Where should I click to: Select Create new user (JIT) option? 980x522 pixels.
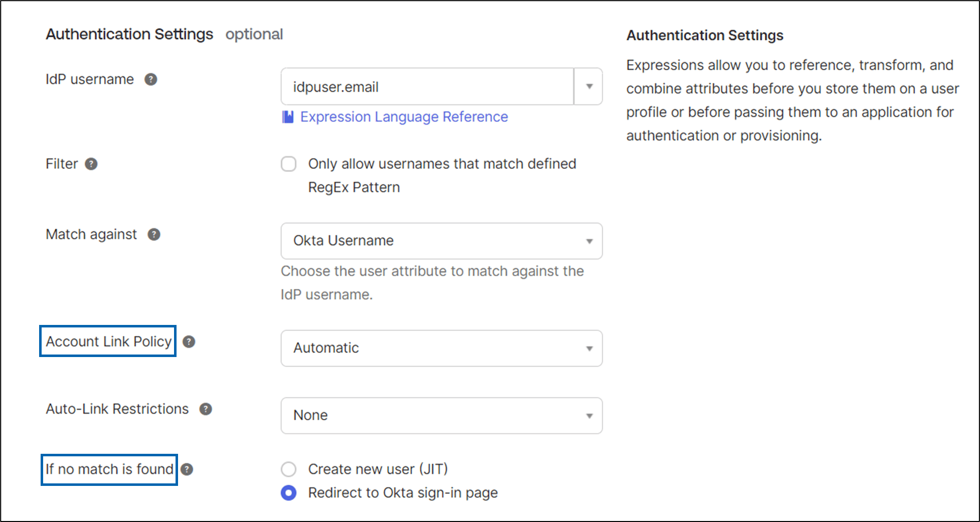[288, 469]
